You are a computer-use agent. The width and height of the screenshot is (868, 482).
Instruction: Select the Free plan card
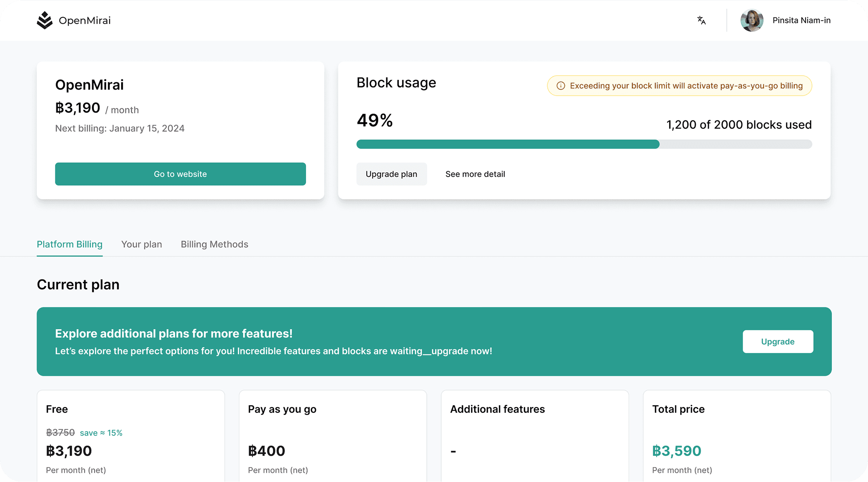tap(131, 436)
